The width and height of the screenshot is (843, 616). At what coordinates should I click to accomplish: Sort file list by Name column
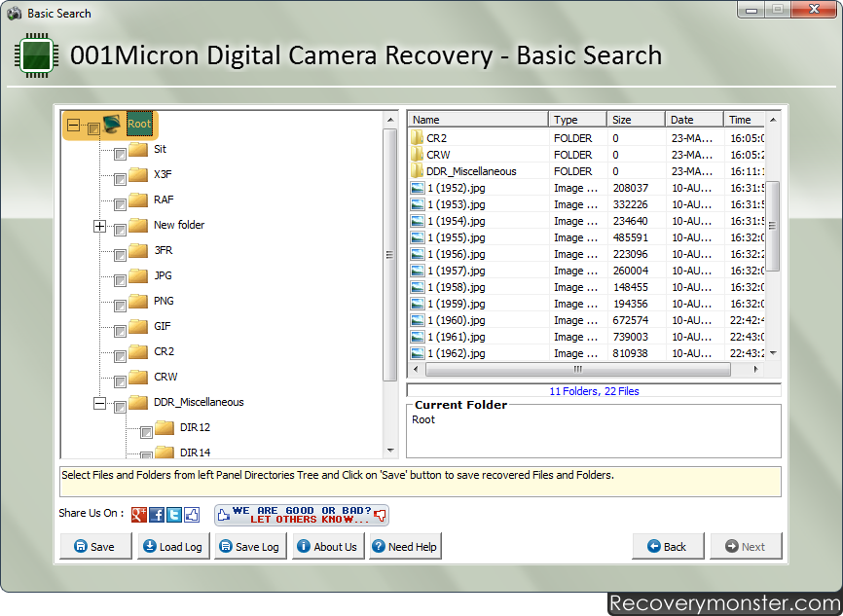[478, 120]
